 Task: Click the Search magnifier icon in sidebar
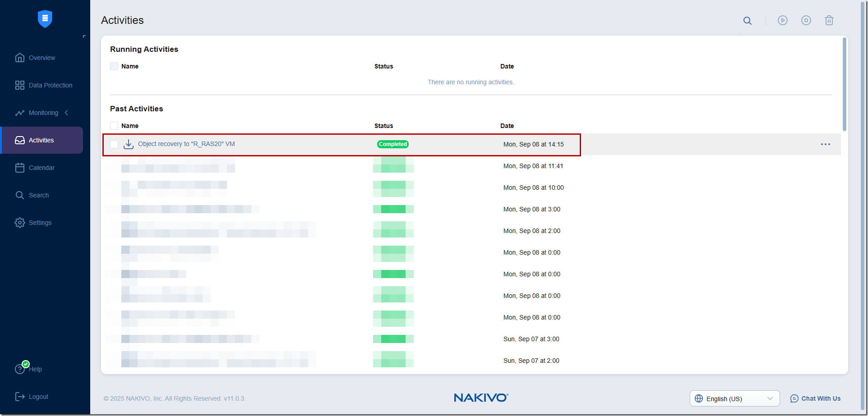coord(19,195)
